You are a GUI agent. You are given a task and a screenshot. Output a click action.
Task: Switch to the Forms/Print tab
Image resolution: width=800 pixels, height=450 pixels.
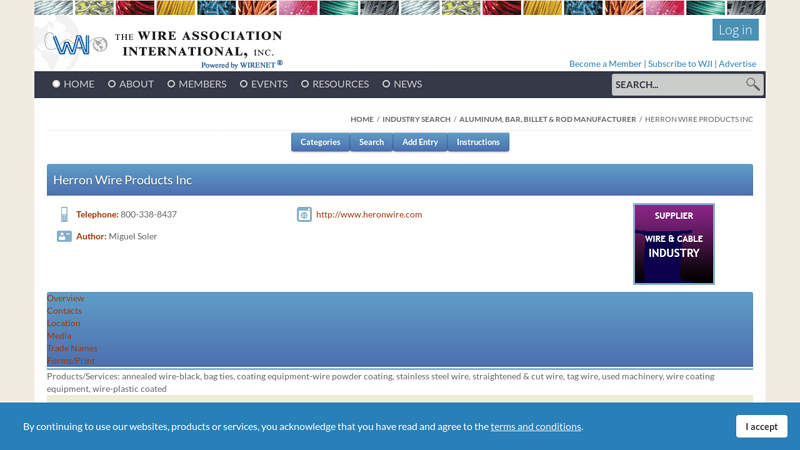click(71, 361)
